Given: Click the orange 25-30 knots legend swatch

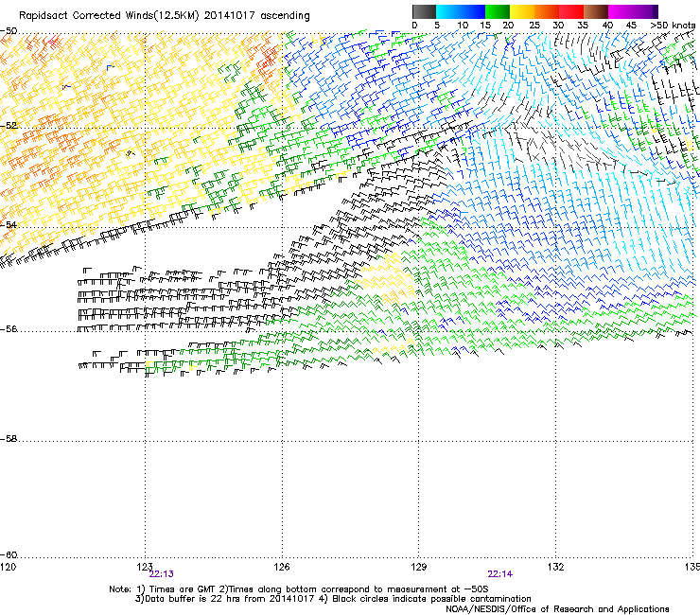Looking at the screenshot, I should coord(547,11).
